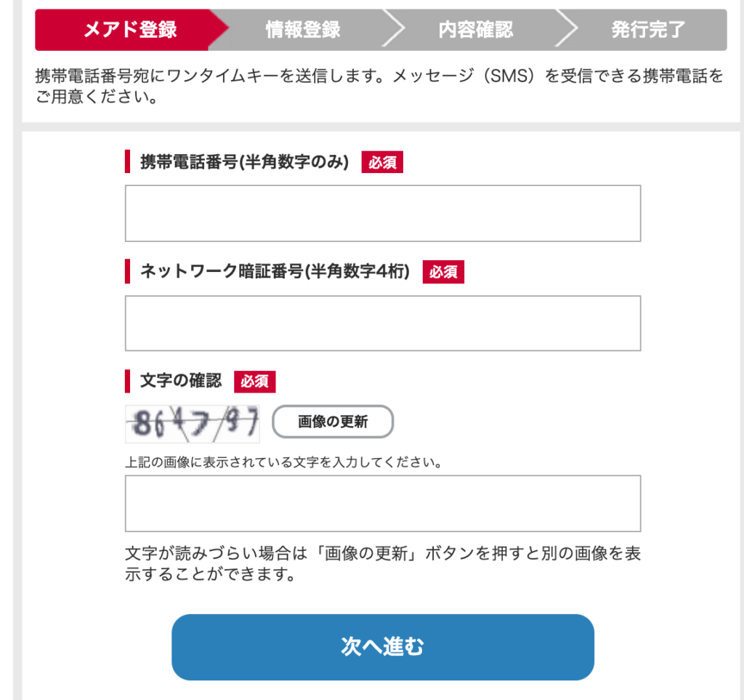Click chevron arrow between 情報登録 and 内容確認
This screenshot has height=700, width=744.
pyautogui.click(x=394, y=29)
